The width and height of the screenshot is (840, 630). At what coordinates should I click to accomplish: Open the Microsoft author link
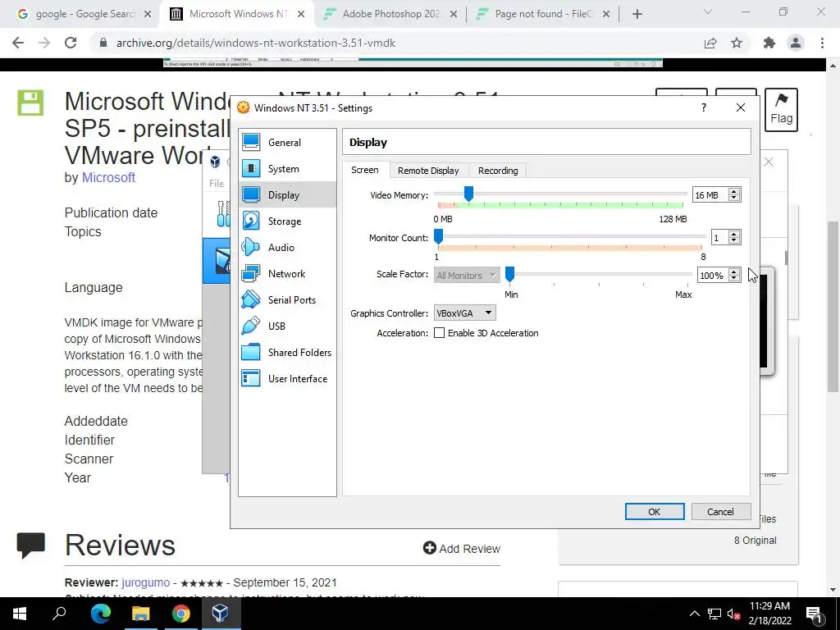108,177
